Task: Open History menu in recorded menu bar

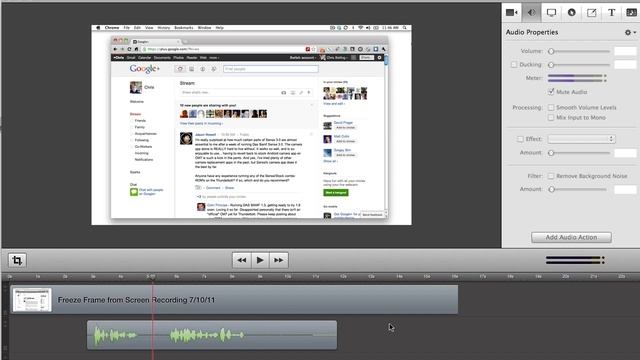Action: [x=164, y=28]
